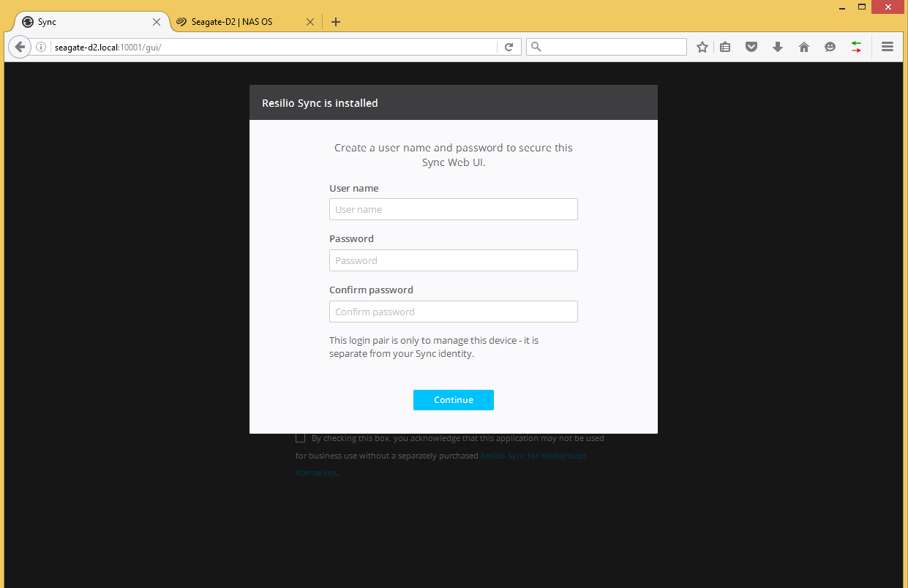Click the 'Create a user name and password' text
The height and width of the screenshot is (588, 908).
[454, 155]
